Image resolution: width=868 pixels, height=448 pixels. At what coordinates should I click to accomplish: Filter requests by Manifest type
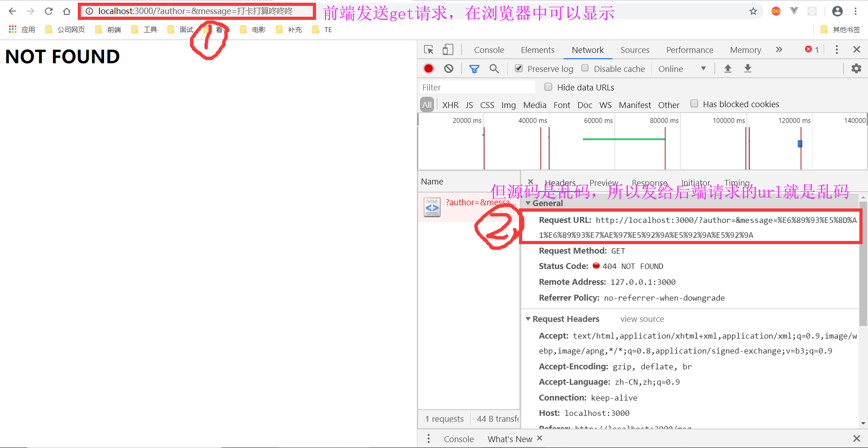[x=635, y=105]
